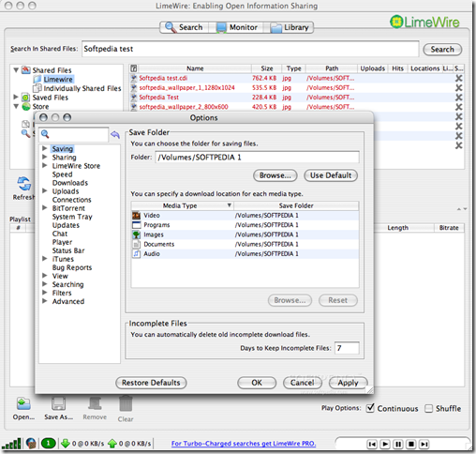Switch to the Monitor tab
The width and height of the screenshot is (476, 454).
237,27
